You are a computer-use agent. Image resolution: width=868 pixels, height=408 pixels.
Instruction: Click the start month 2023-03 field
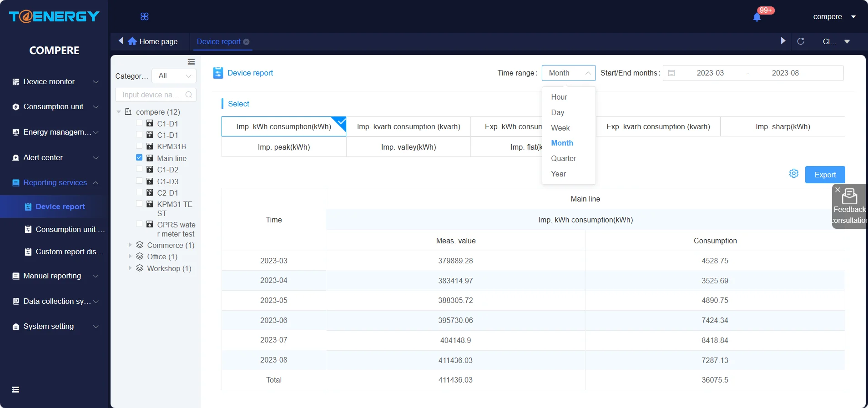pos(710,73)
